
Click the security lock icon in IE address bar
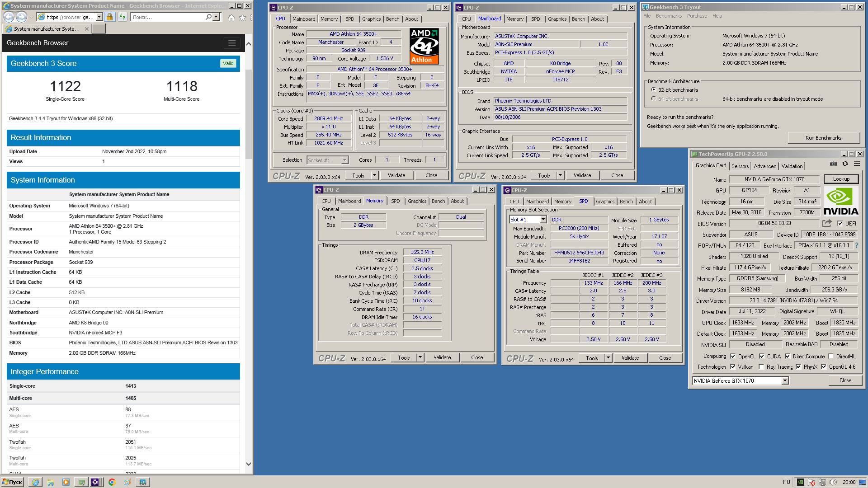point(109,17)
